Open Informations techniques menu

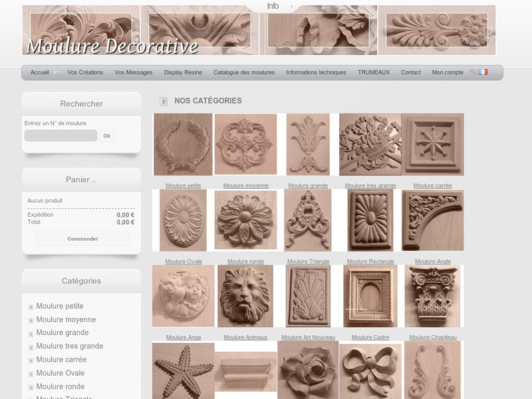tap(317, 72)
